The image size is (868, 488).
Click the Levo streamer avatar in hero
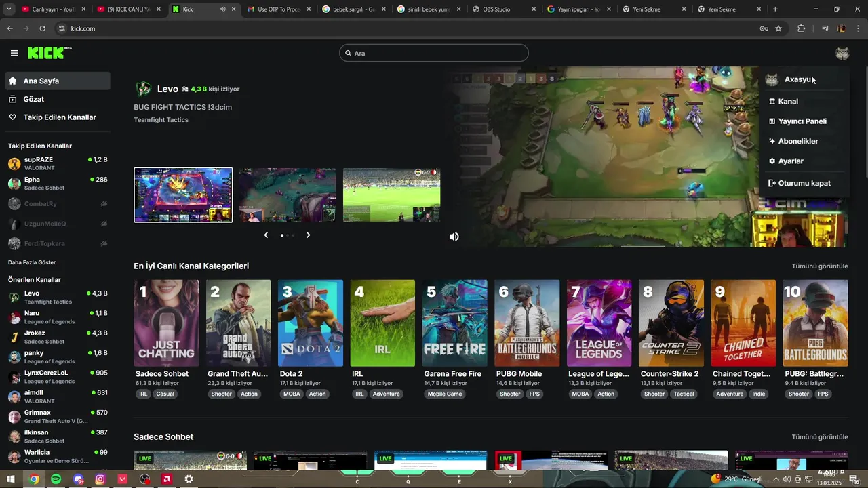point(143,89)
